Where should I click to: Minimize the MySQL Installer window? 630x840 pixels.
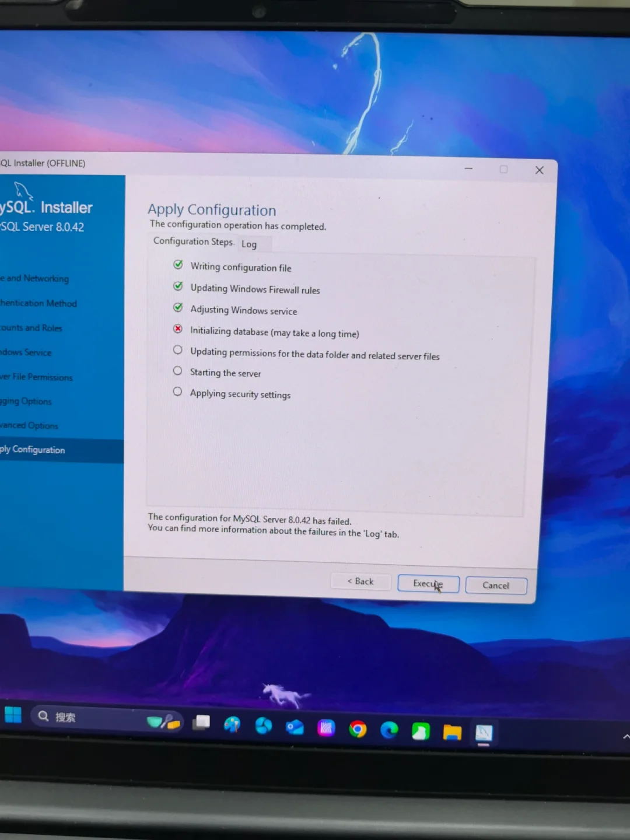tap(468, 169)
